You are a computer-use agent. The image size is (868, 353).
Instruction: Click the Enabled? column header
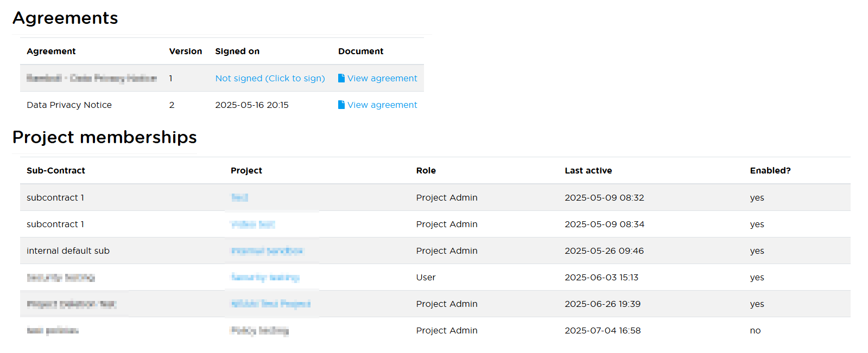tap(770, 170)
